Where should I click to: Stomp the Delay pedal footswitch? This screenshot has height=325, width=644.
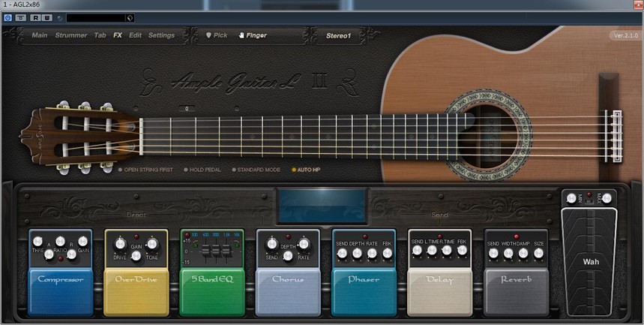(439, 293)
